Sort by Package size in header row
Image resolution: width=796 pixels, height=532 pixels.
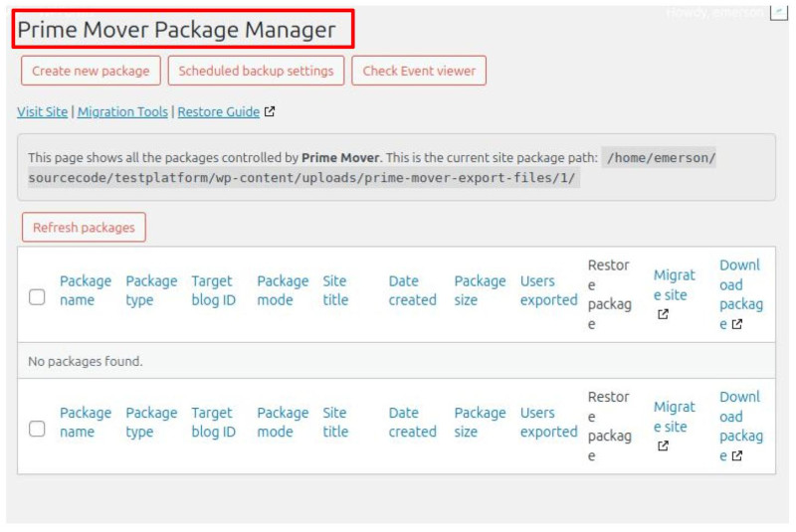pyautogui.click(x=480, y=290)
